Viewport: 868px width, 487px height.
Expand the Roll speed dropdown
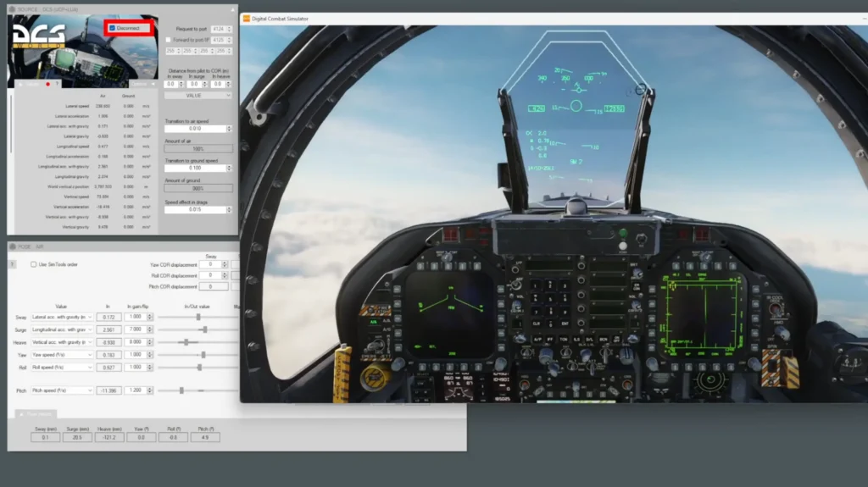61,368
